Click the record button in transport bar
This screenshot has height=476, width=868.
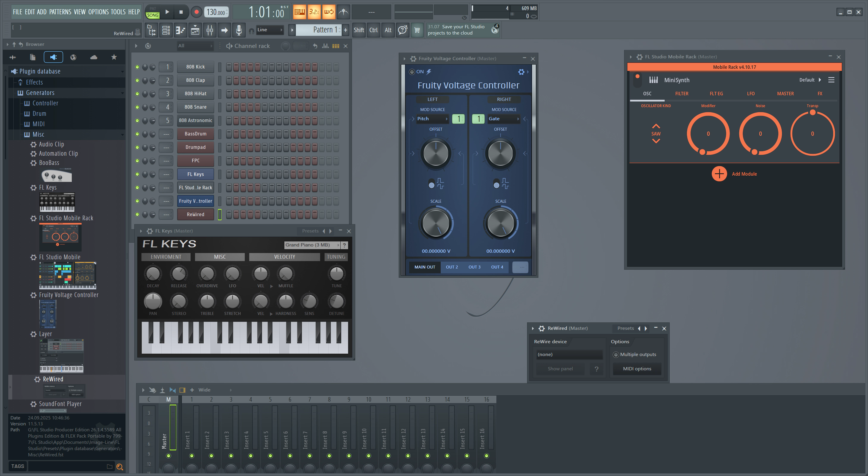pos(197,12)
